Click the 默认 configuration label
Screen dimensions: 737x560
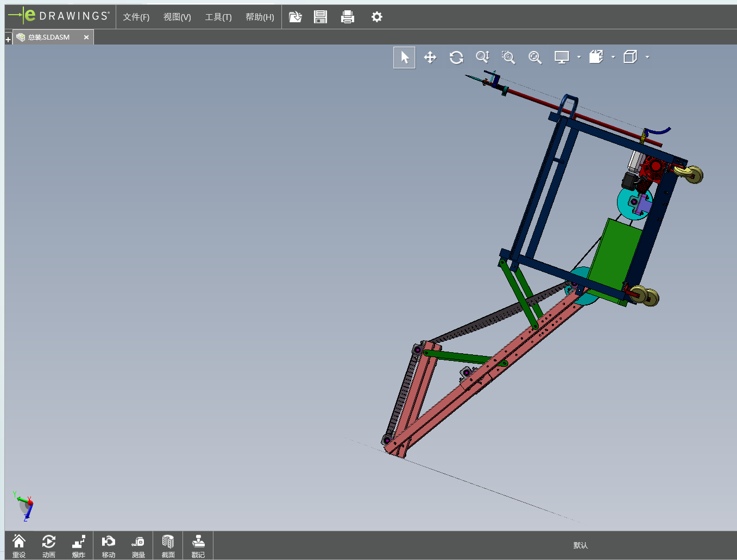581,545
